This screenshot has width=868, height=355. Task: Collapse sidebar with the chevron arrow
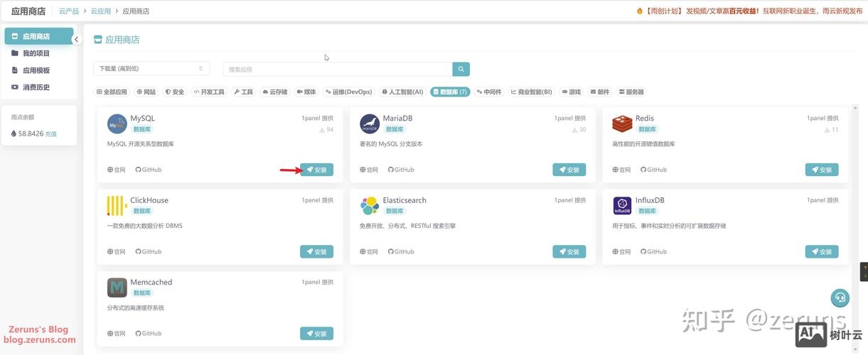click(77, 39)
